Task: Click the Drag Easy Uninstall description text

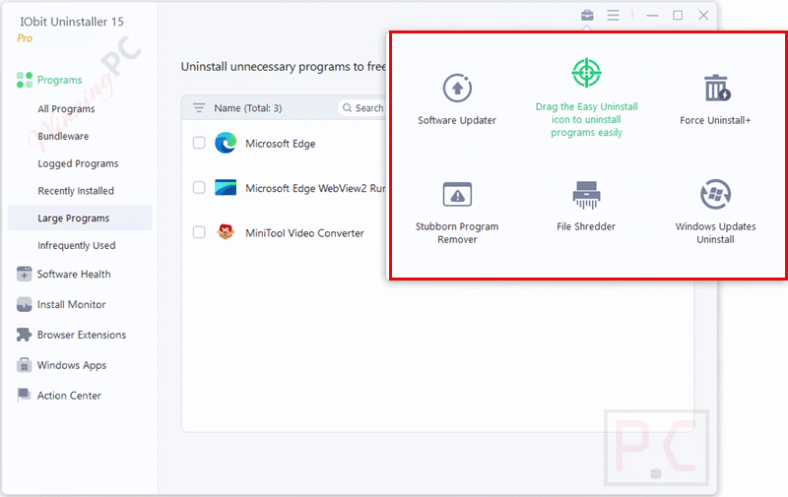Action: 586,120
